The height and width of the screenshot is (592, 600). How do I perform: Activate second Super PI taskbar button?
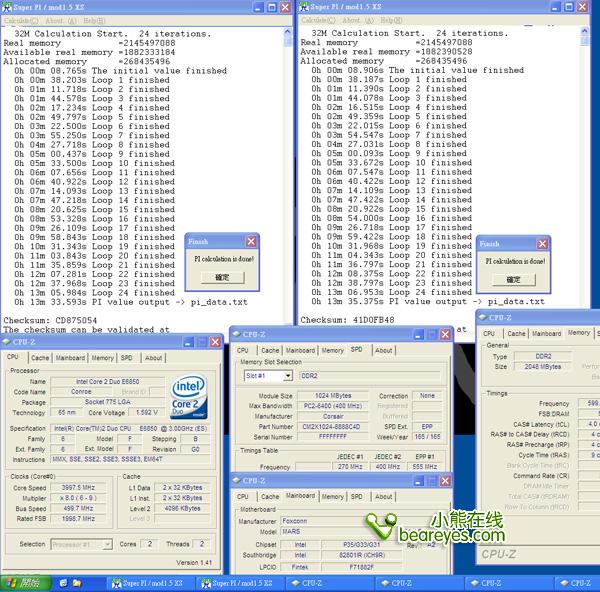click(x=240, y=583)
